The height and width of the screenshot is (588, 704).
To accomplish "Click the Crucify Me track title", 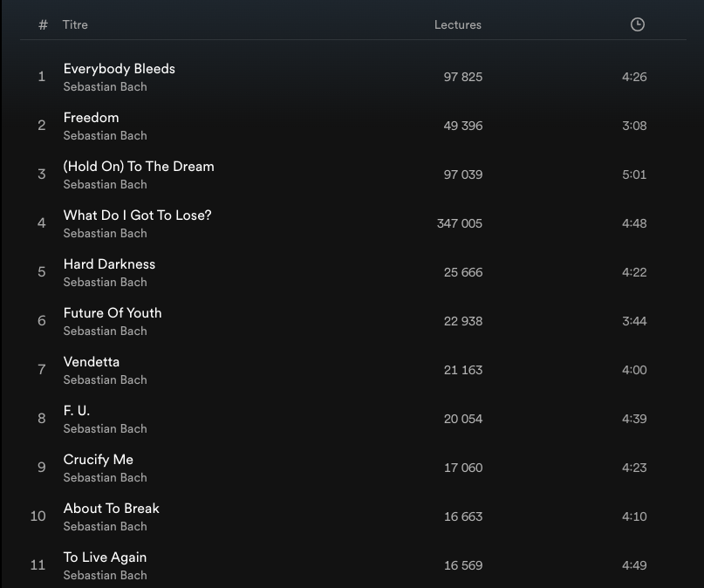I will click(x=99, y=460).
